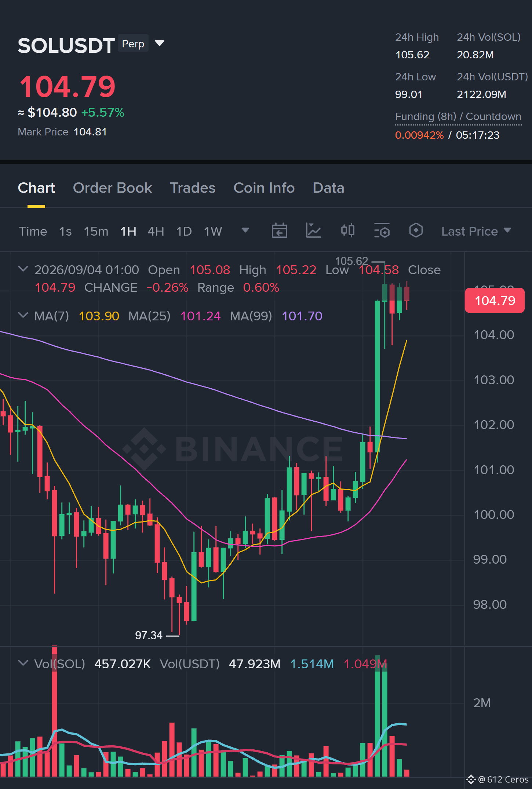The width and height of the screenshot is (532, 789).
Task: Expand more time interval options arrow
Action: (245, 230)
